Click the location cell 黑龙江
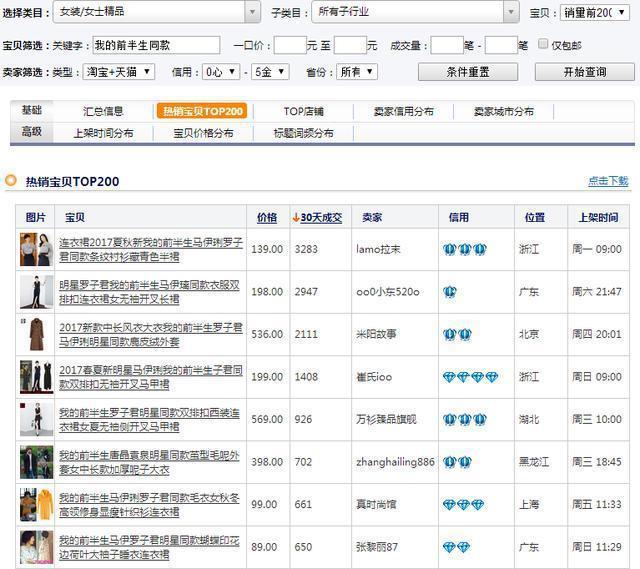The width and height of the screenshot is (640, 569). 533,462
